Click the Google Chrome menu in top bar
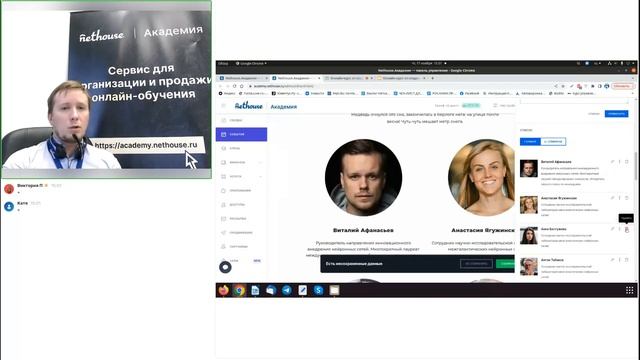Screen dimensions: 640x360 pos(251,64)
